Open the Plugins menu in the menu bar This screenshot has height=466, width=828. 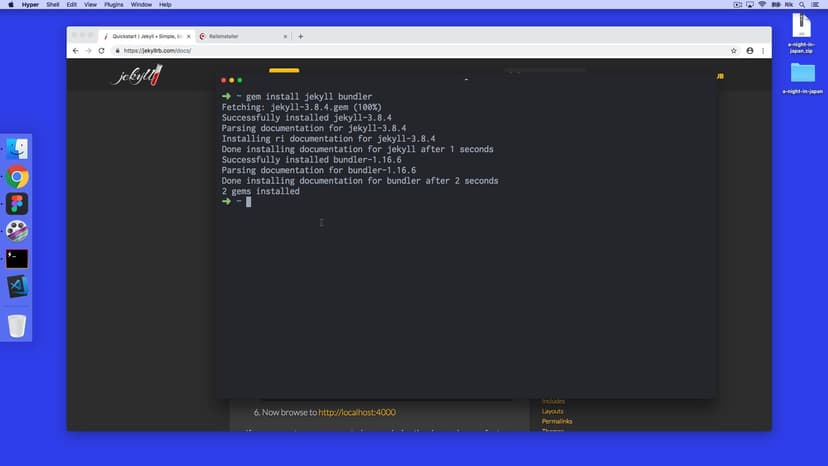pos(113,5)
